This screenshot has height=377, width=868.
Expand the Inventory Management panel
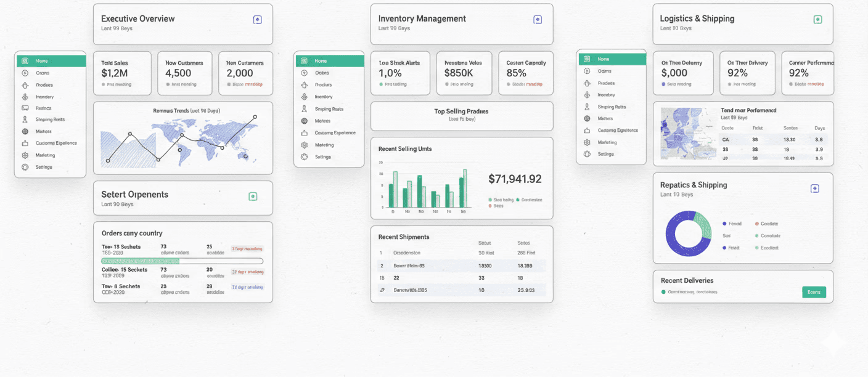[x=538, y=19]
